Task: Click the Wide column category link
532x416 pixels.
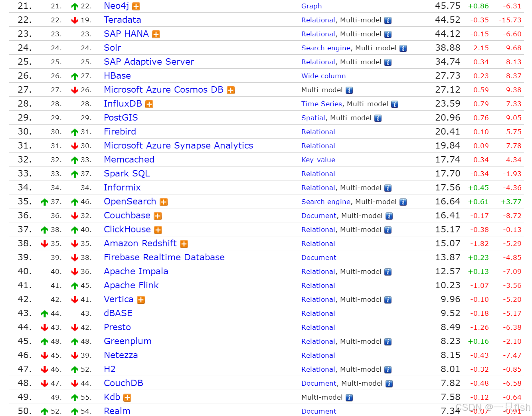Action: (324, 76)
